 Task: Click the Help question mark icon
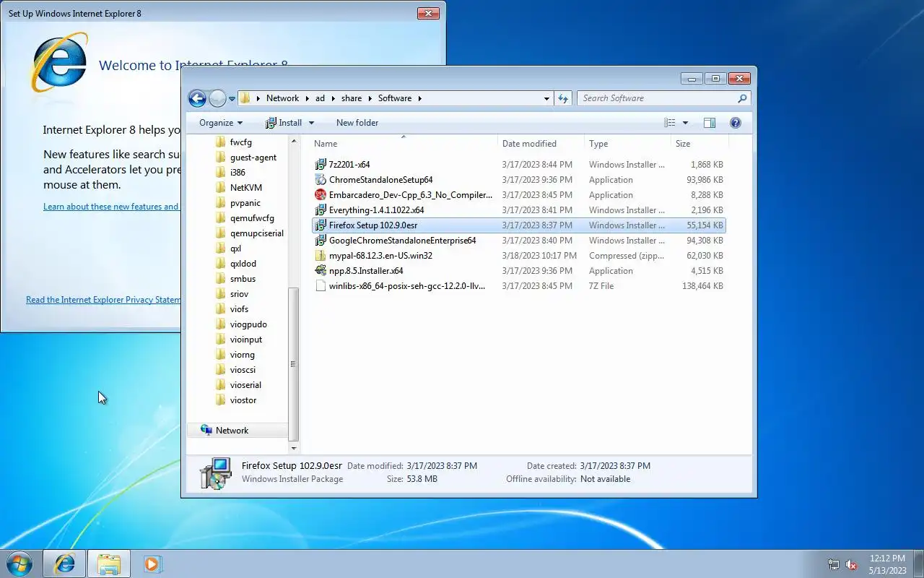point(736,123)
